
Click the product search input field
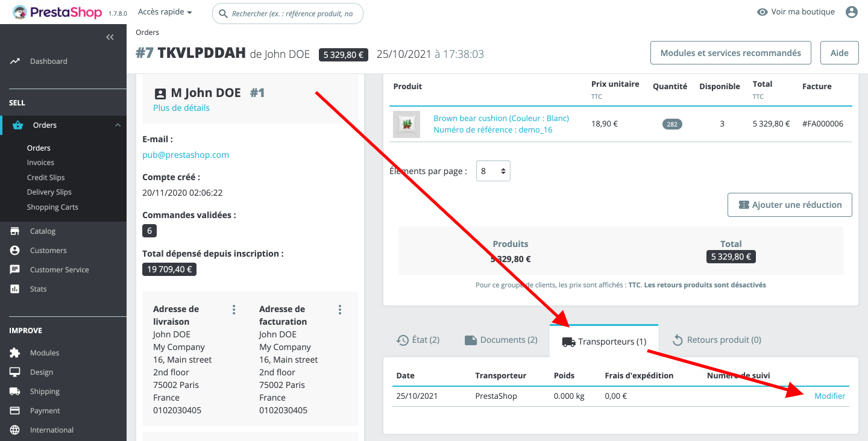pos(292,13)
